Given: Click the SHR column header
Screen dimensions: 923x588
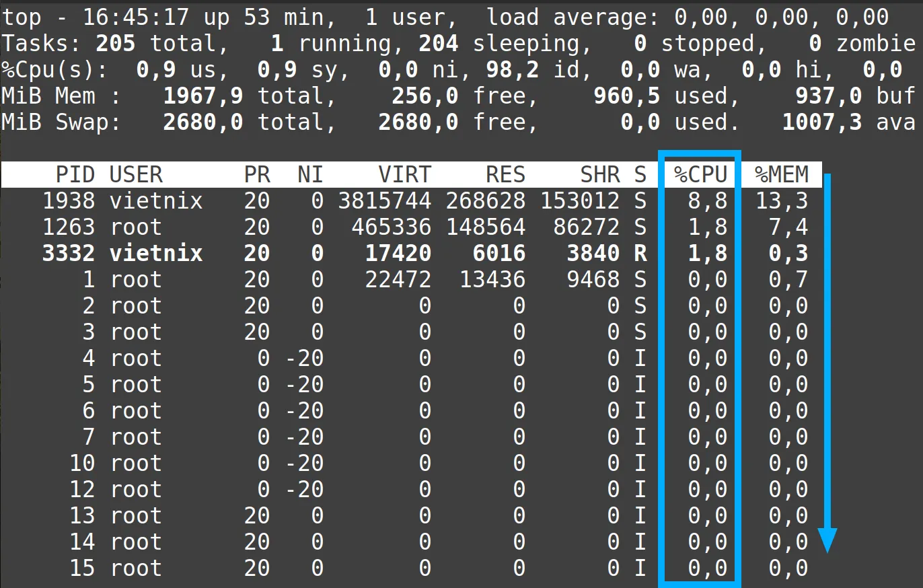Looking at the screenshot, I should 599,175.
